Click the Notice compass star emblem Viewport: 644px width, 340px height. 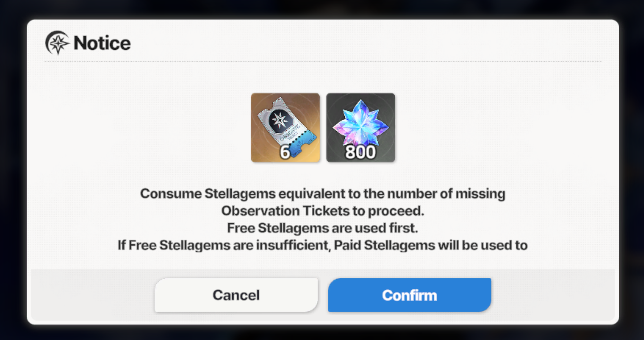pyautogui.click(x=57, y=43)
